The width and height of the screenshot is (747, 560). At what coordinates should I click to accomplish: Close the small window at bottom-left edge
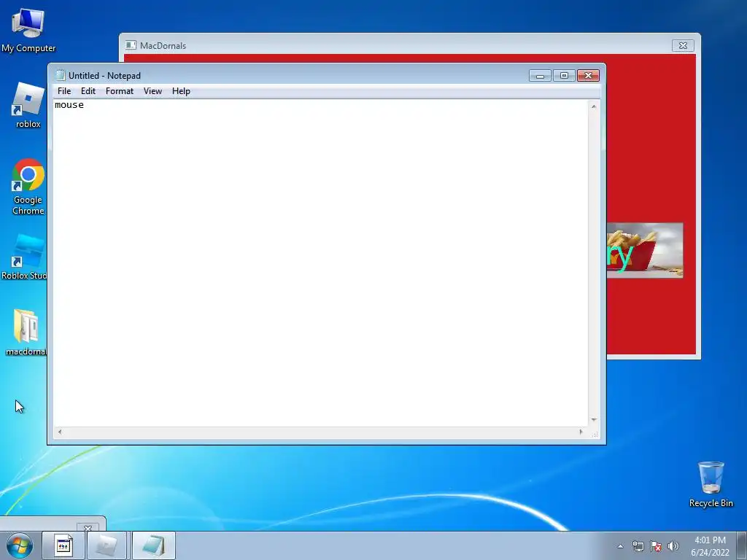point(88,527)
